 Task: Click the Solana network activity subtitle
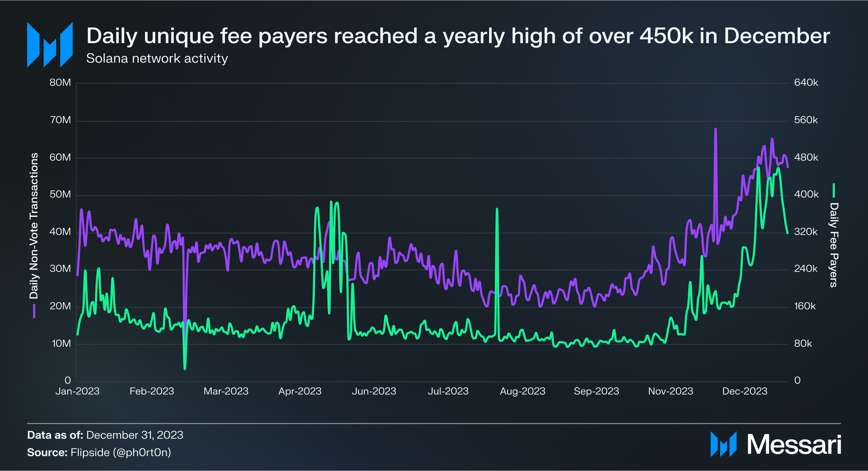click(x=157, y=58)
